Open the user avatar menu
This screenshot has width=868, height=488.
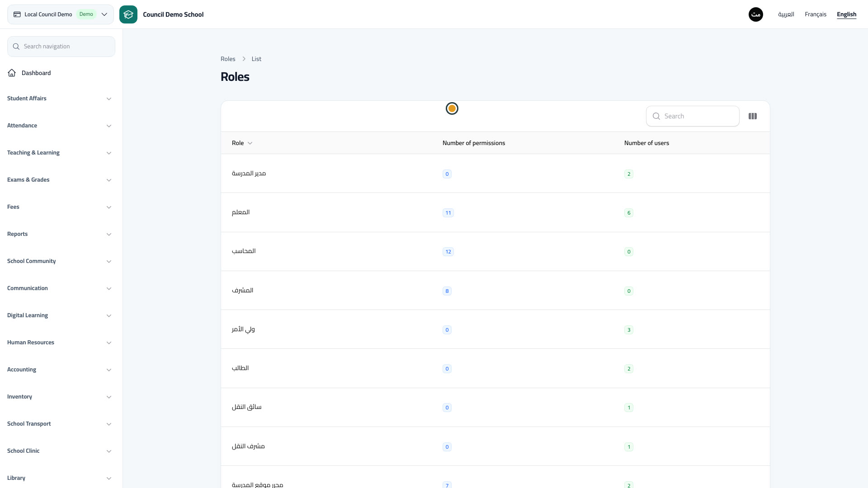click(x=756, y=14)
